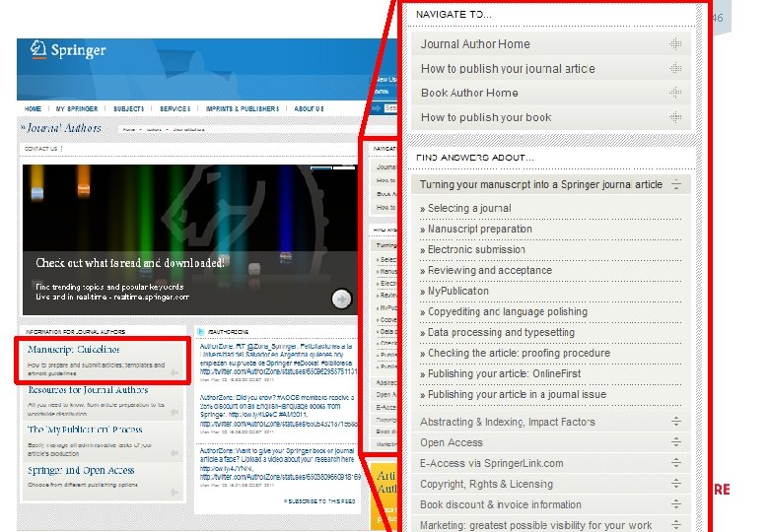Open the SUBJECTS menu
This screenshot has height=532, width=769.
(x=128, y=108)
